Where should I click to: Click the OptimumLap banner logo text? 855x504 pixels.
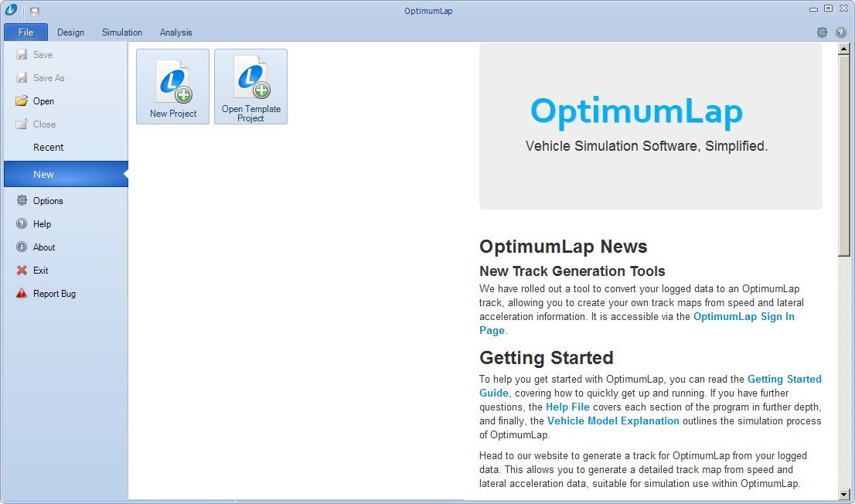tap(636, 111)
